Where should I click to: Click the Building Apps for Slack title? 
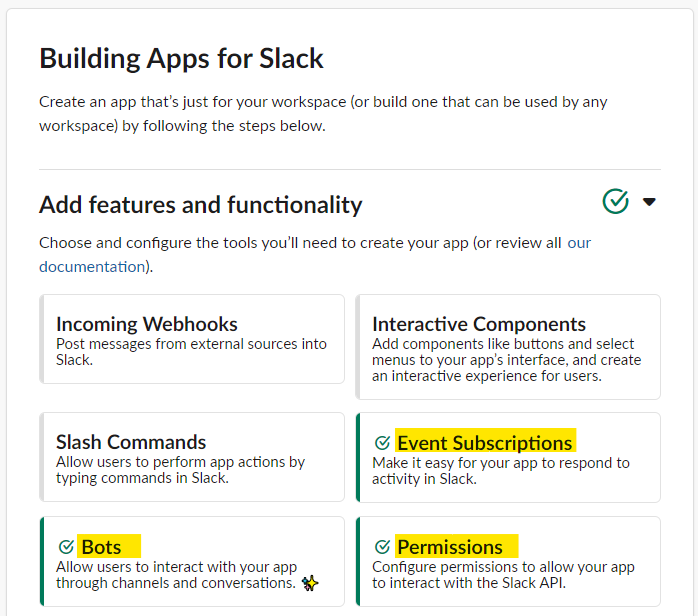[181, 58]
